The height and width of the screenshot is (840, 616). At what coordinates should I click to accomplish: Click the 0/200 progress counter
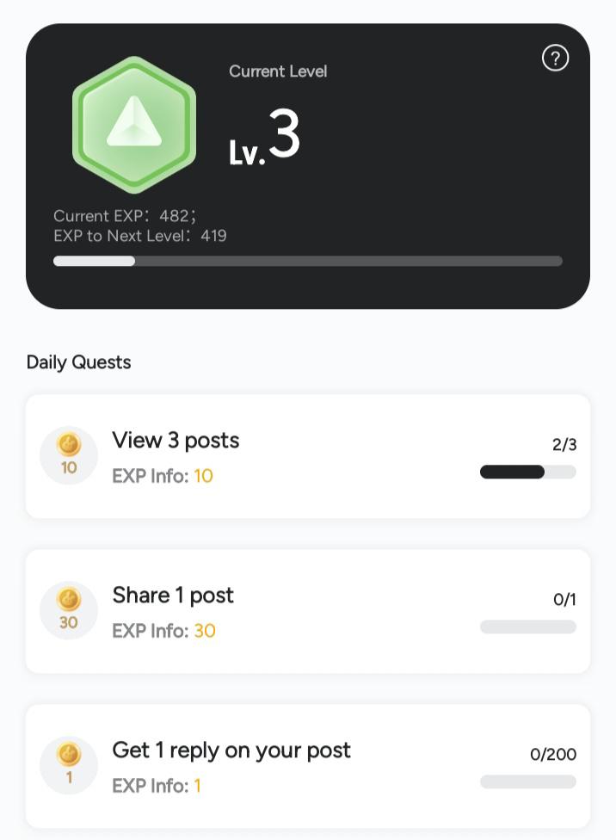point(553,755)
